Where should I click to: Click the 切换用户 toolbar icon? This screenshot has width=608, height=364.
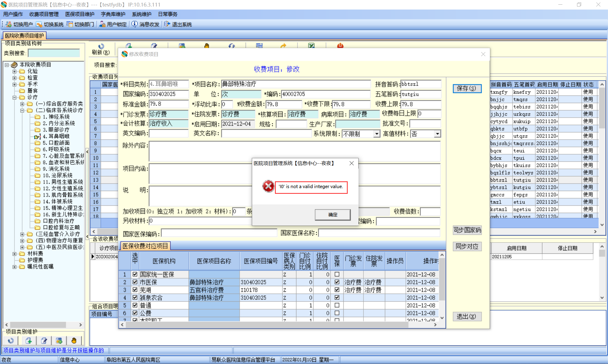(x=9, y=24)
